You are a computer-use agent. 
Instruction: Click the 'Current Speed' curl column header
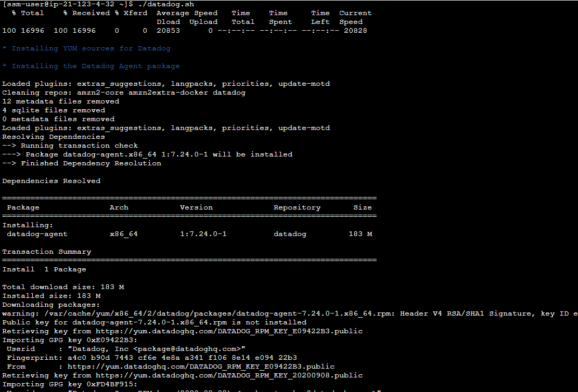pyautogui.click(x=355, y=17)
